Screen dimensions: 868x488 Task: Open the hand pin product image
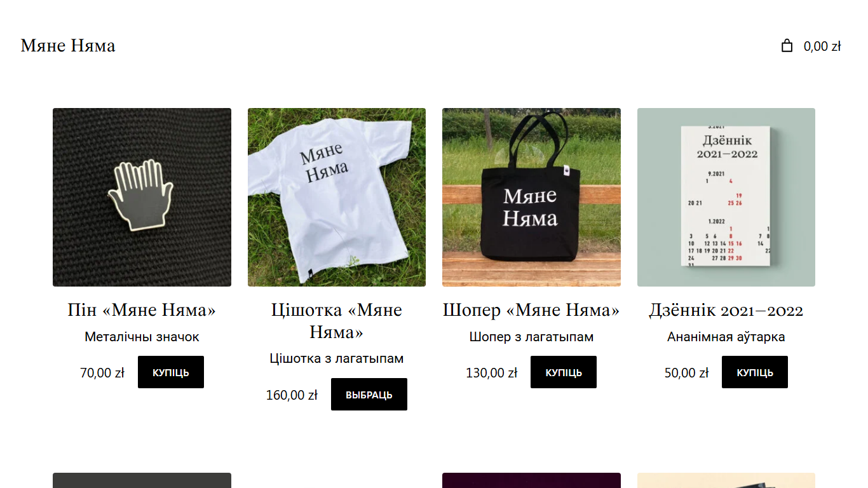[142, 197]
